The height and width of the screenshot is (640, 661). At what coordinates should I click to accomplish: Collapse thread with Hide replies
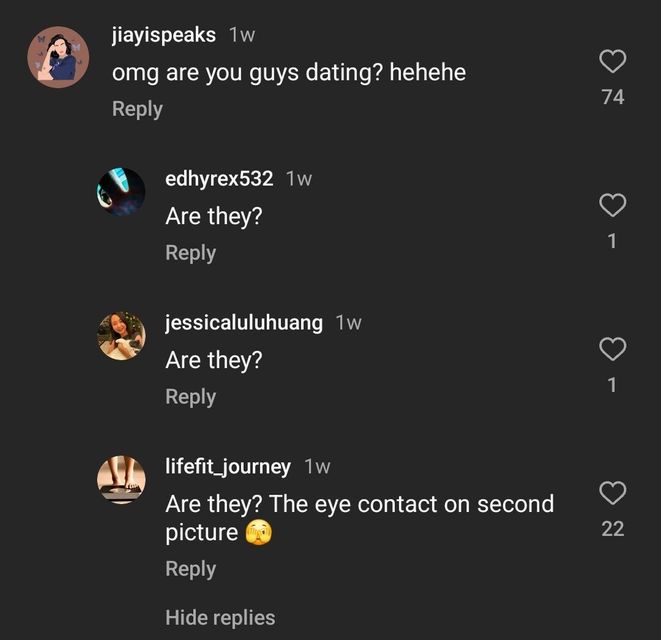tap(220, 618)
